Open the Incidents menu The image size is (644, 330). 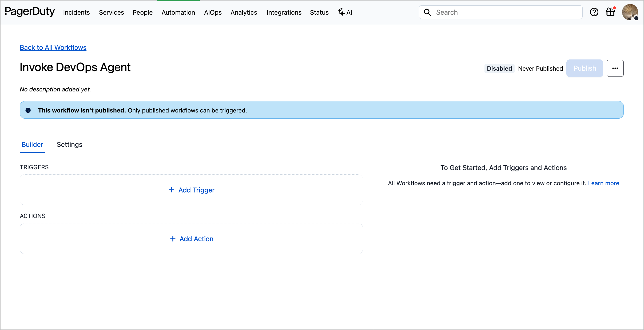coord(76,13)
